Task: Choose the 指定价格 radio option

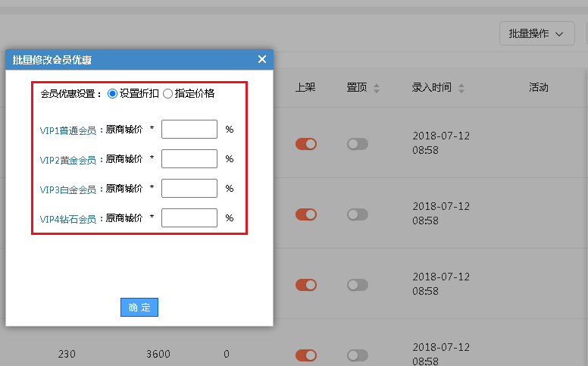Action: 167,94
